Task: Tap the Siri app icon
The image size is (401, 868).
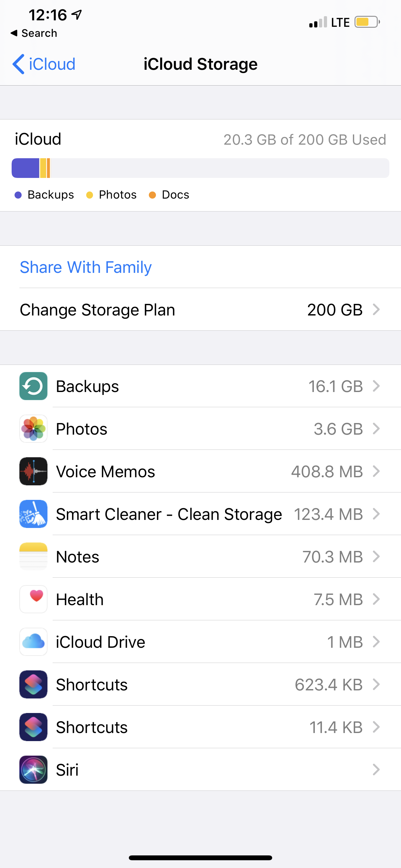Action: click(x=33, y=770)
